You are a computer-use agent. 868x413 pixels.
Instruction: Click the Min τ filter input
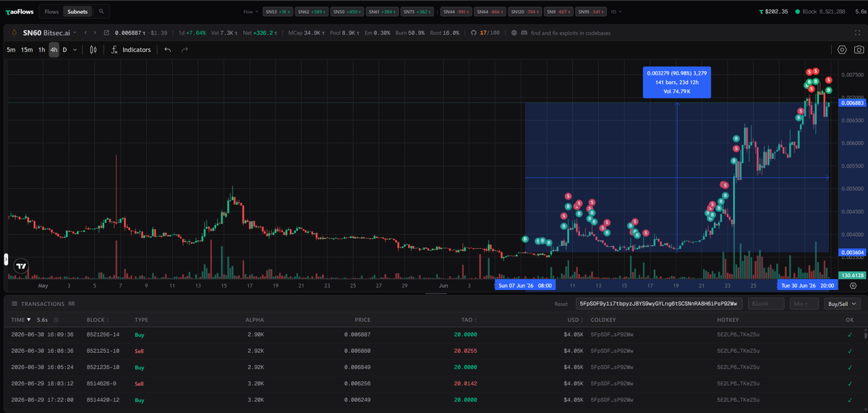click(x=804, y=304)
